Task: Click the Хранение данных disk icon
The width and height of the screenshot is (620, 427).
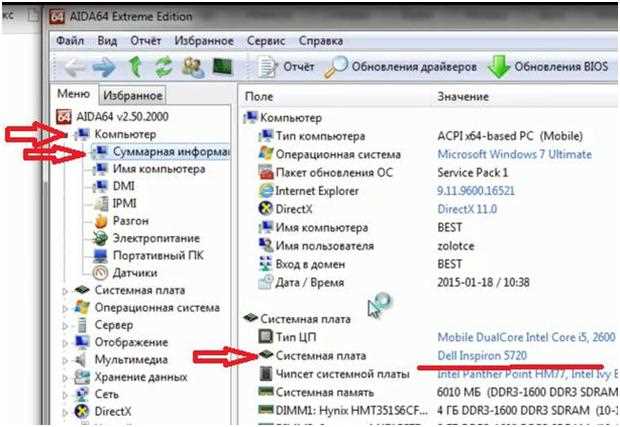Action: pos(82,377)
